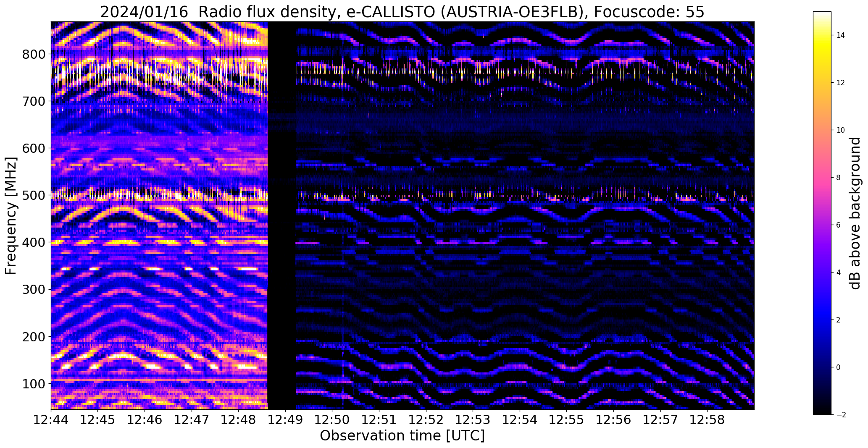Click the black data gap near 12:49
The width and height of the screenshot is (868, 448).
tap(282, 215)
